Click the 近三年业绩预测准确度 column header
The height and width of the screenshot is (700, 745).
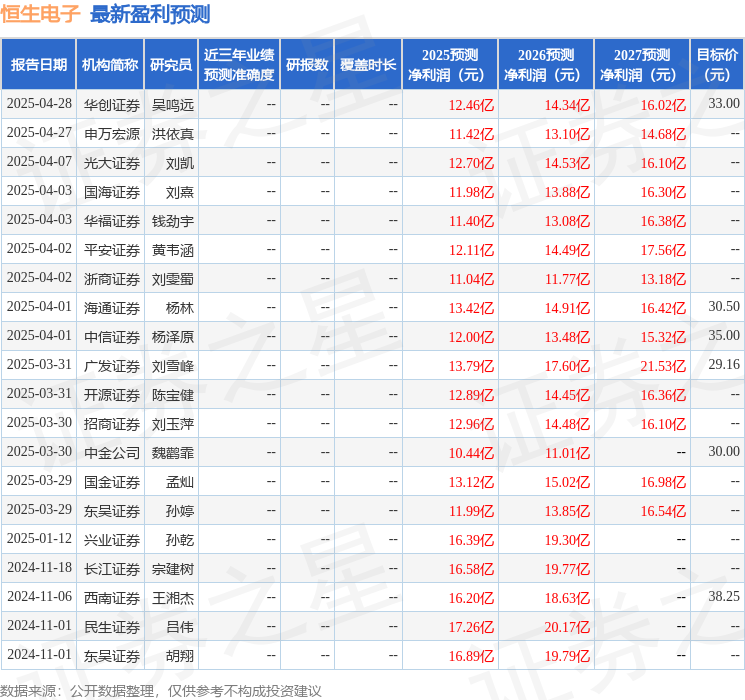pyautogui.click(x=239, y=65)
